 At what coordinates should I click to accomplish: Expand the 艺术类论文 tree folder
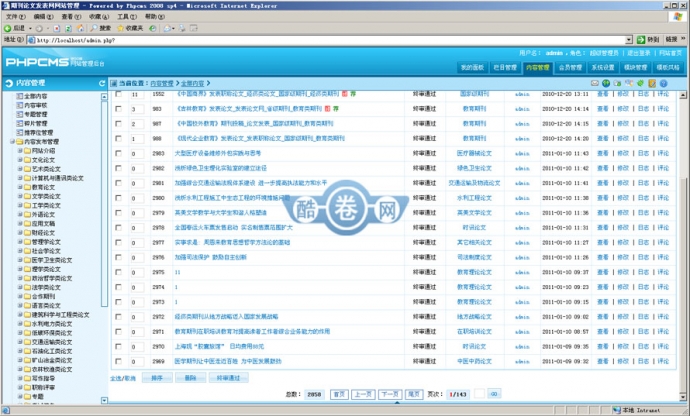pyautogui.click(x=20, y=169)
